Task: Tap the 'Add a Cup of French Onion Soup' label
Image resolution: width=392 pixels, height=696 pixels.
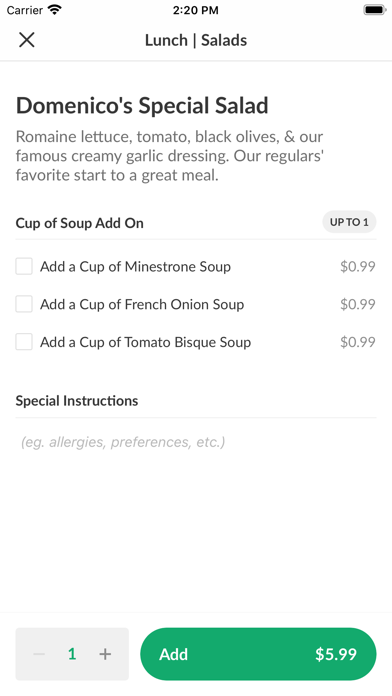Action: [142, 304]
